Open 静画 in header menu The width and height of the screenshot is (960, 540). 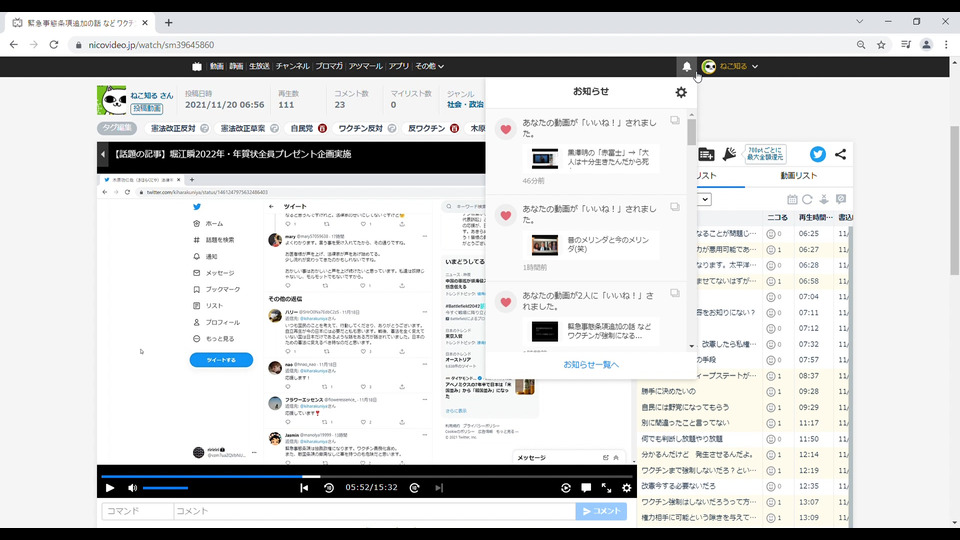236,66
